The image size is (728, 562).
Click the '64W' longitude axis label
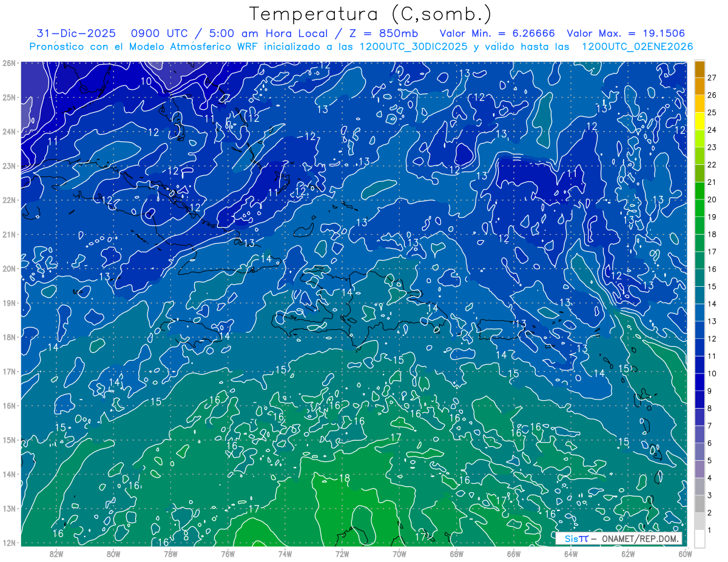(x=570, y=553)
